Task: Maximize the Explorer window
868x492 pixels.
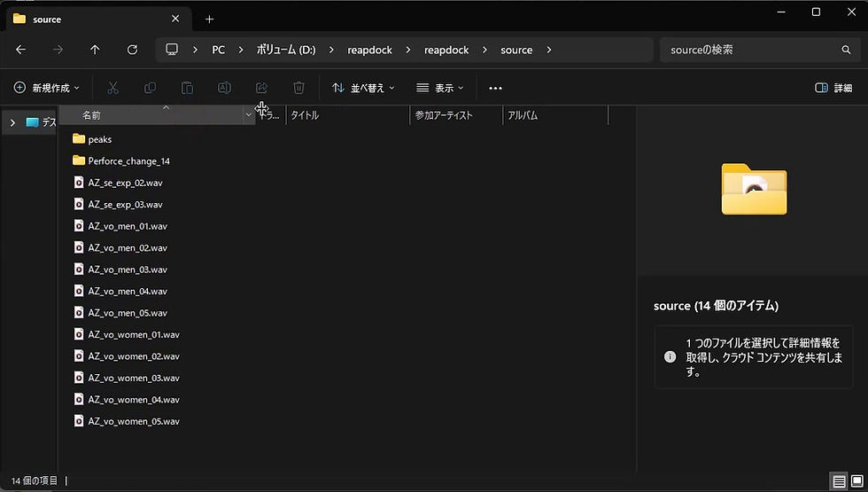Action: coord(816,12)
